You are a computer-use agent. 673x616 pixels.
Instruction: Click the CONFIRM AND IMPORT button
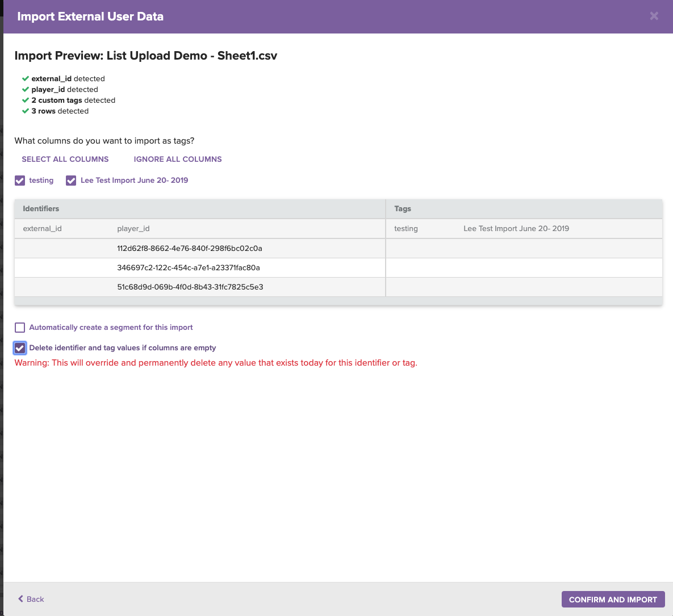[613, 600]
